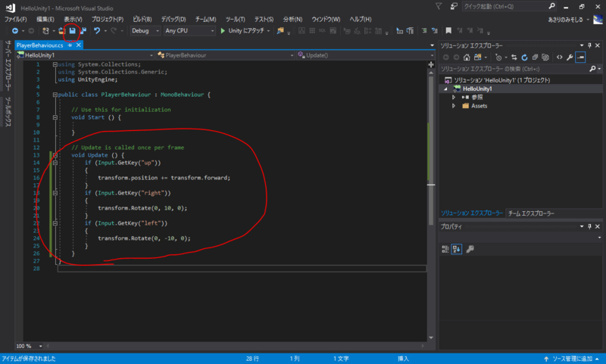Open the ヘルプ(H) menu

[361, 19]
